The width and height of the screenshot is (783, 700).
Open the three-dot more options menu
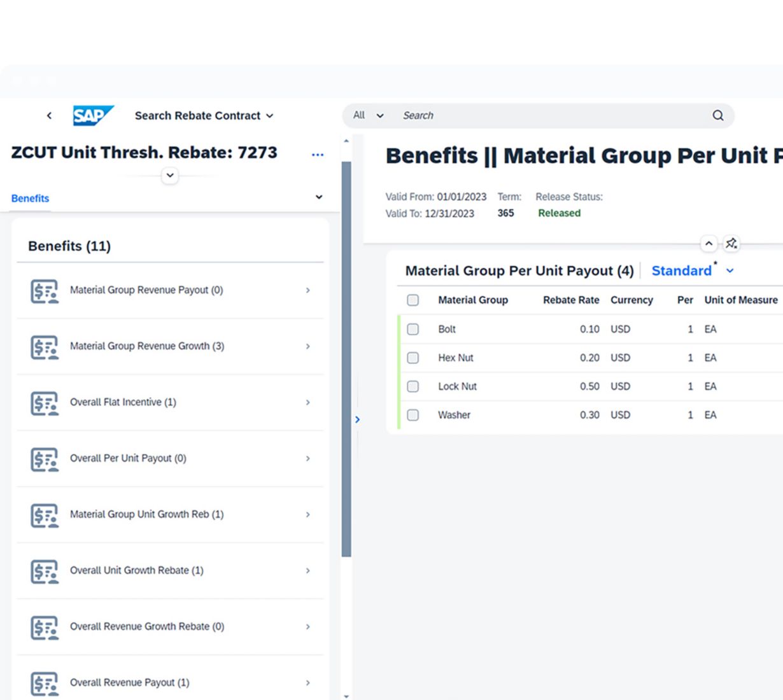[318, 155]
